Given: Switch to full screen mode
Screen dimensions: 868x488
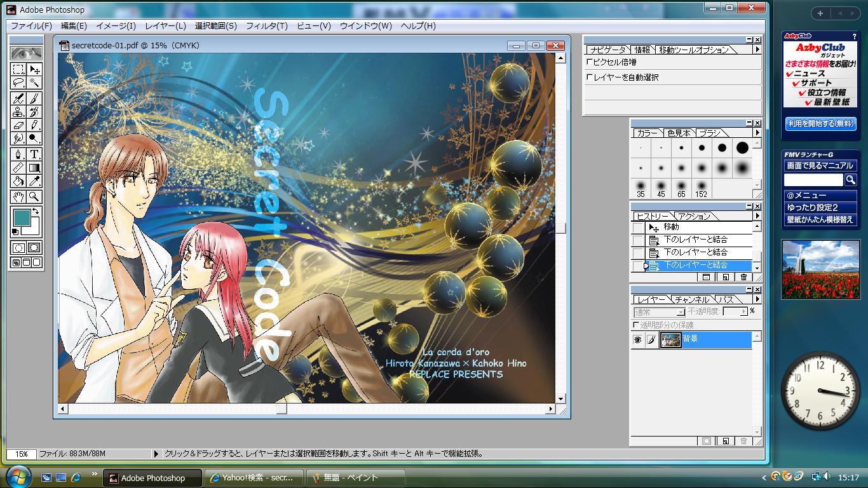Looking at the screenshot, I should tap(36, 262).
